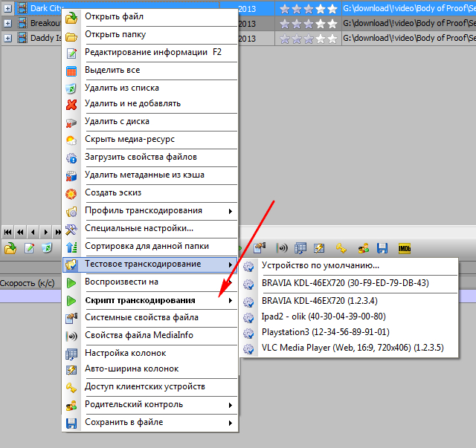Select Устройство по умолчанию in submenu
Screen dimensions: 476x448
coord(320,265)
